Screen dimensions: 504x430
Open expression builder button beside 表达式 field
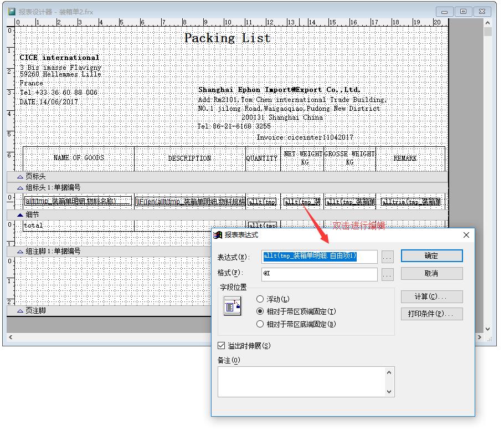point(387,257)
